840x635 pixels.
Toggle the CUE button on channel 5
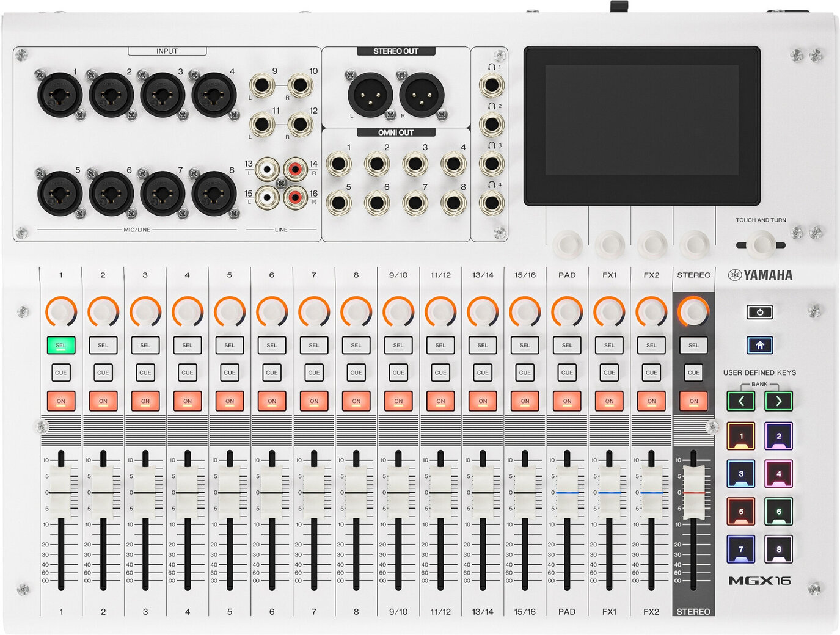[x=230, y=372]
